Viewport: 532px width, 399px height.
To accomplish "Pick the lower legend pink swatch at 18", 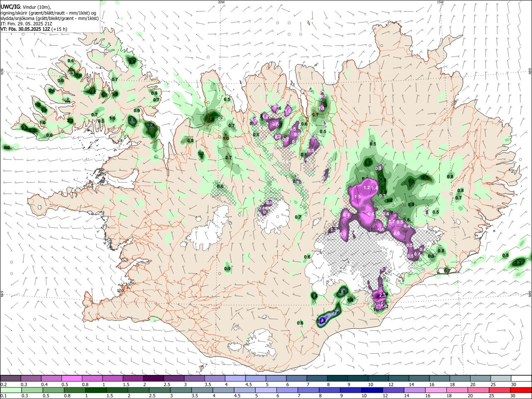I will [457, 390].
